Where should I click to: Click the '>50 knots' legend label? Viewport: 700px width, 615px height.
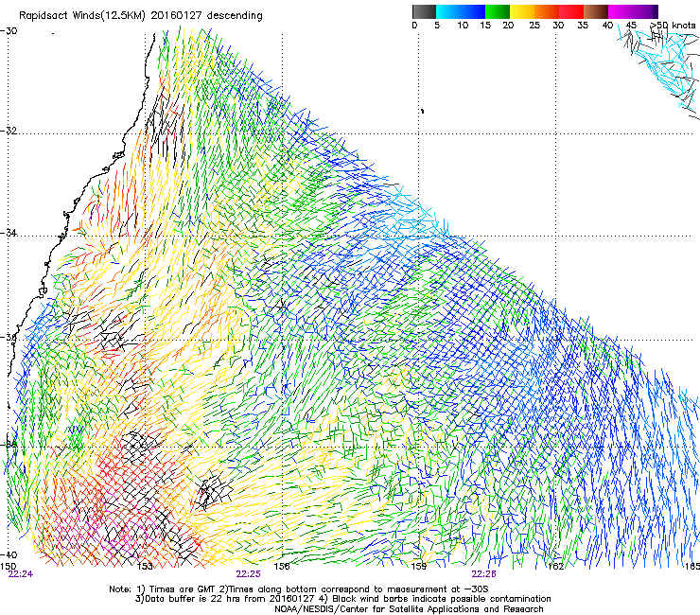tap(673, 26)
